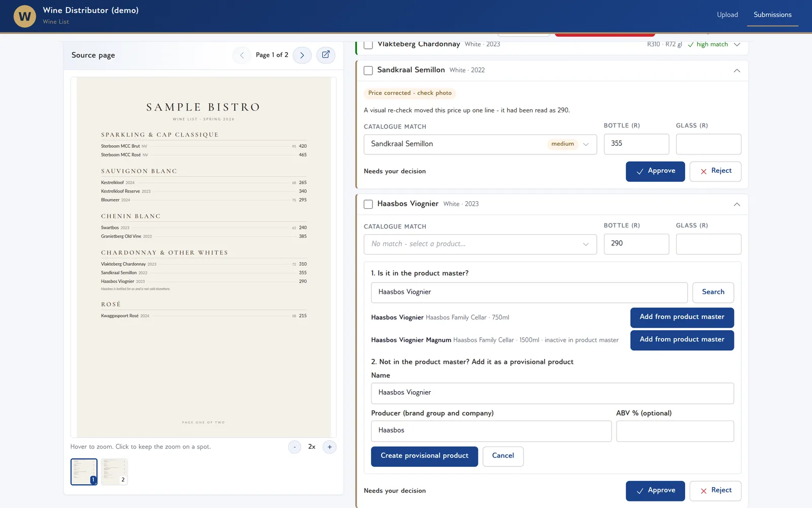Viewport: 812px width, 508px height.
Task: Click Haasbos Viognier glass price field
Action: point(708,244)
